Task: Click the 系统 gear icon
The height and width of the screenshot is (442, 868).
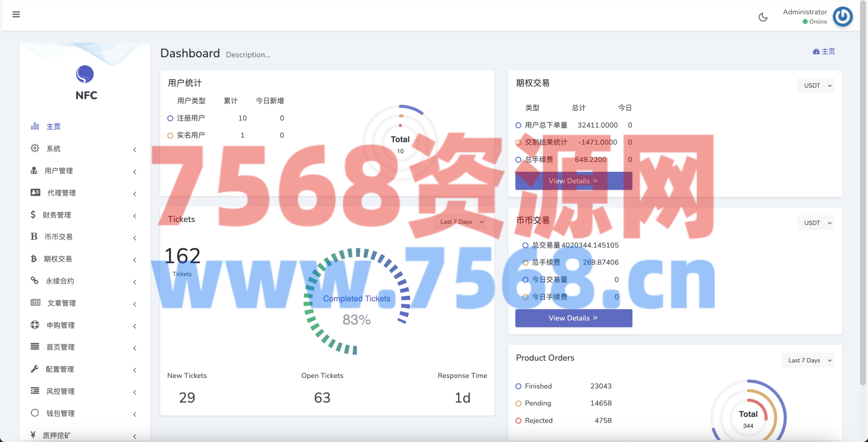Action: 35,148
